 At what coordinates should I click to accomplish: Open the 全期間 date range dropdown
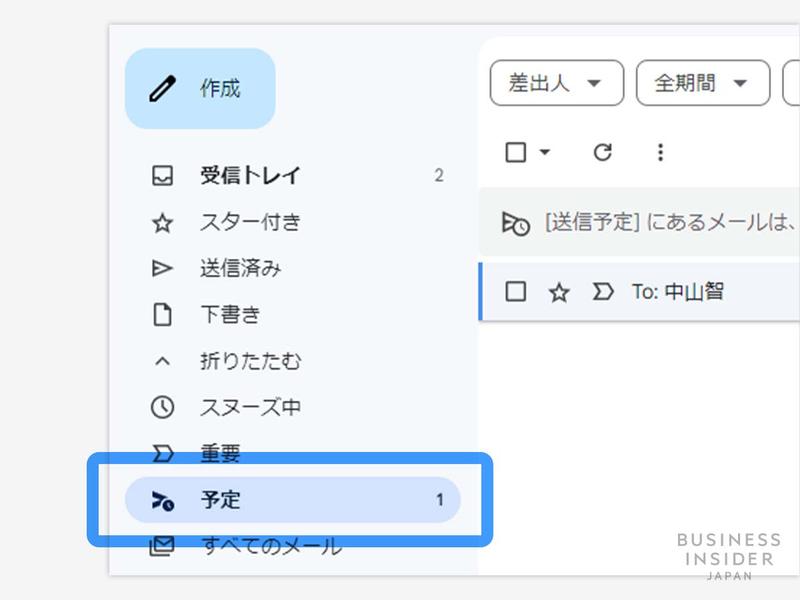(702, 83)
